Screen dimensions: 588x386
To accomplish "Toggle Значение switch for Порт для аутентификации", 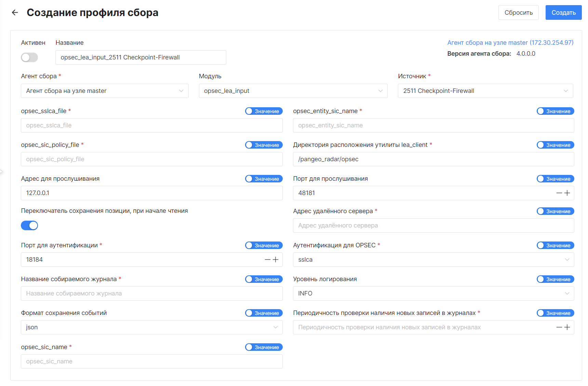I will tap(264, 245).
